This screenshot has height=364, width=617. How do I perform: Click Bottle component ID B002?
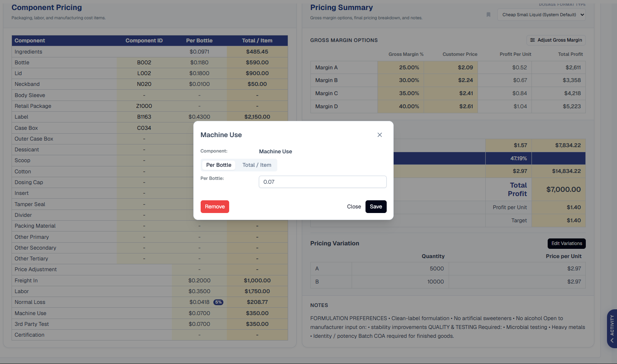tap(144, 62)
